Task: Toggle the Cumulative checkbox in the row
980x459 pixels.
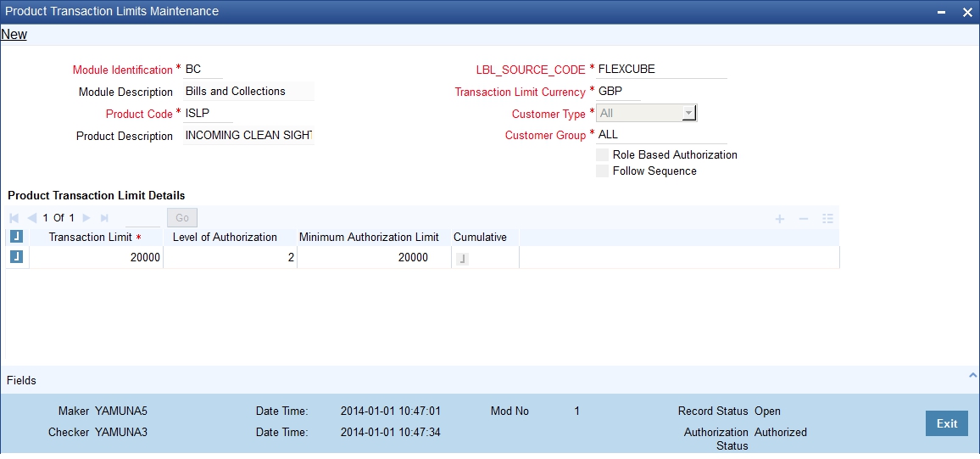Action: tap(462, 259)
